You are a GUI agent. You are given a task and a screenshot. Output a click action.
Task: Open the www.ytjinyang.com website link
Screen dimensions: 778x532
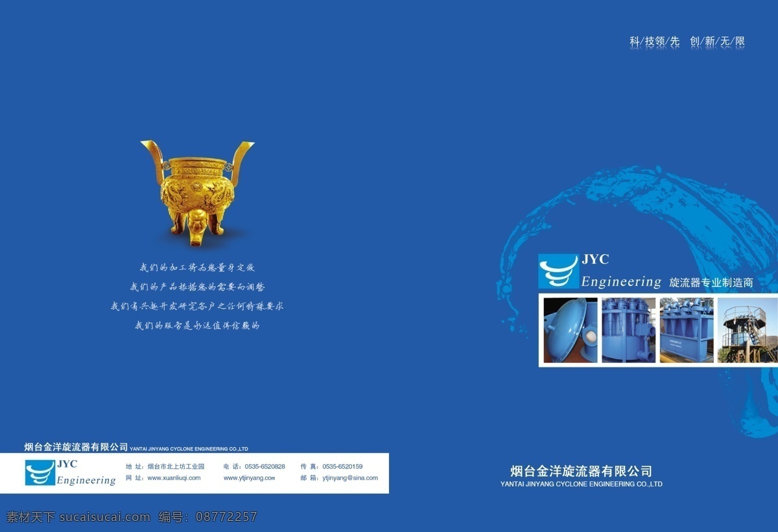click(x=249, y=478)
